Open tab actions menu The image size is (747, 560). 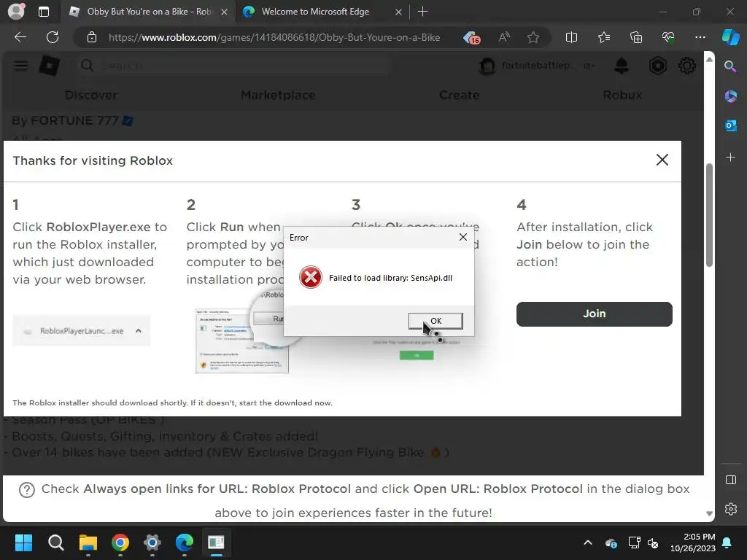(x=43, y=12)
